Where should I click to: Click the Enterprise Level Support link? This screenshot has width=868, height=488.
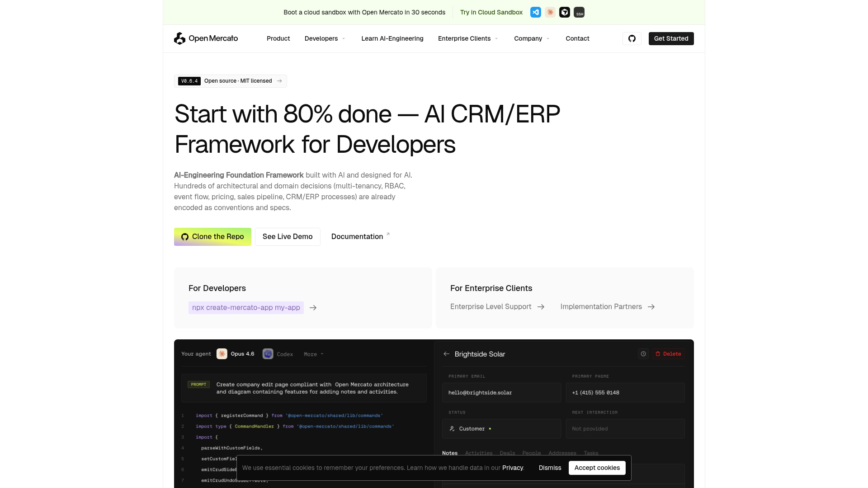491,307
